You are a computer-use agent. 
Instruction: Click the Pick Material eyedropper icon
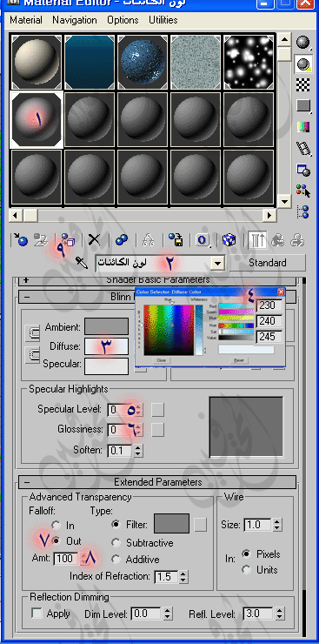(x=82, y=263)
